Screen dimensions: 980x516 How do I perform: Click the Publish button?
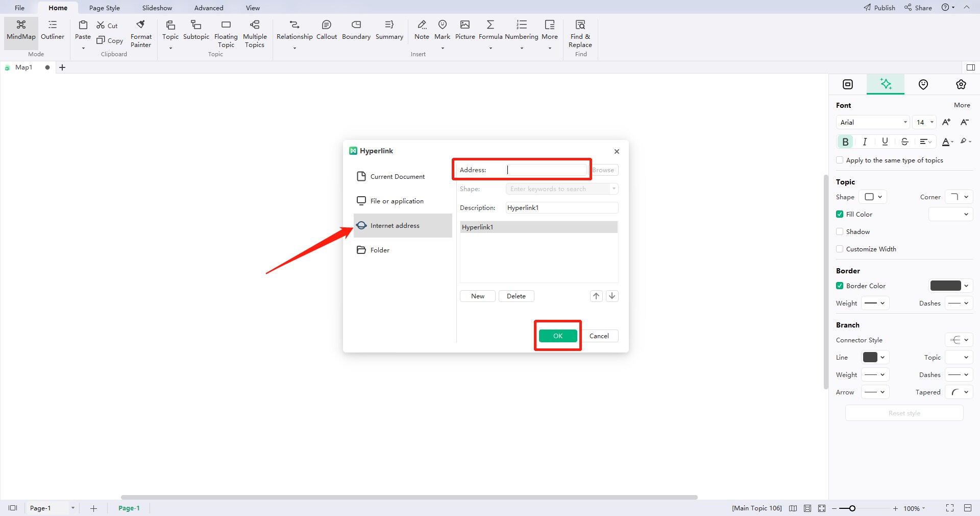click(x=879, y=8)
